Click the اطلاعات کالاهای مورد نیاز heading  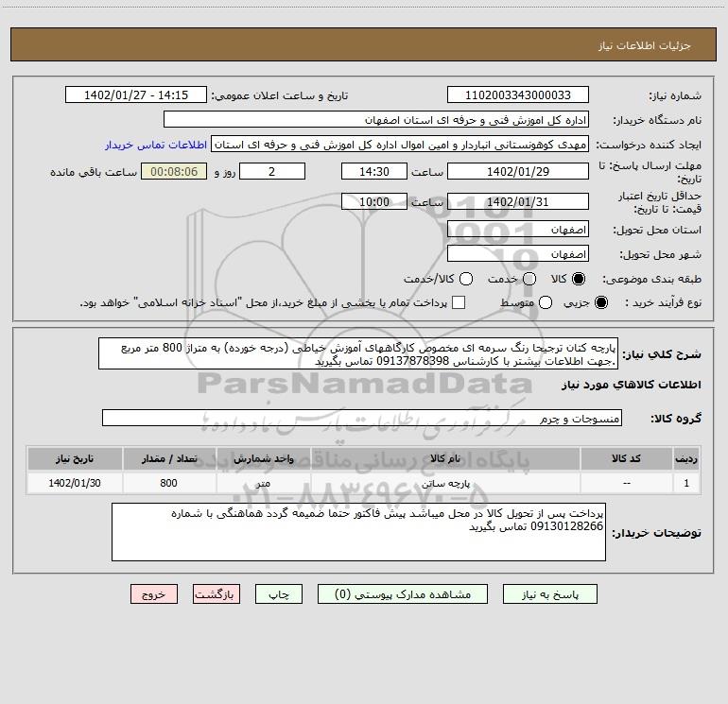[x=632, y=385]
